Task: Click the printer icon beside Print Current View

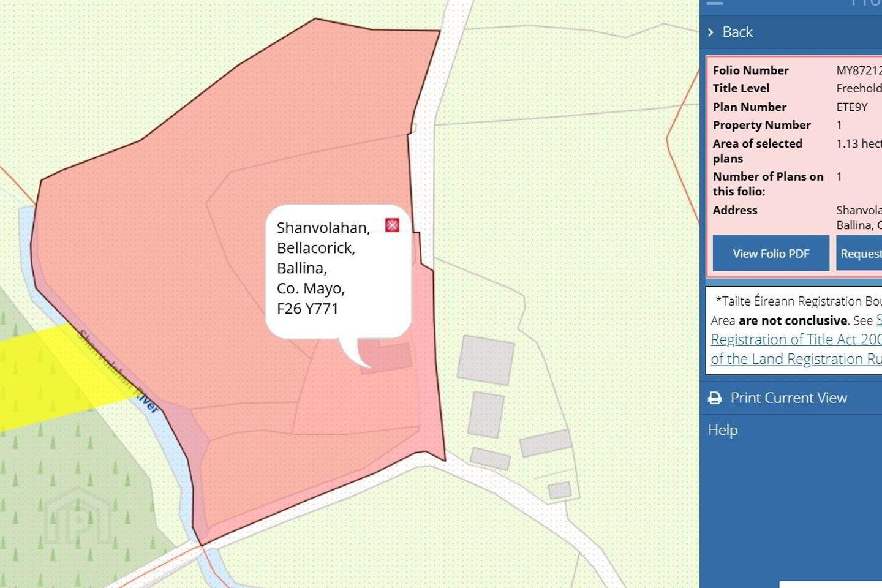Action: pyautogui.click(x=715, y=398)
